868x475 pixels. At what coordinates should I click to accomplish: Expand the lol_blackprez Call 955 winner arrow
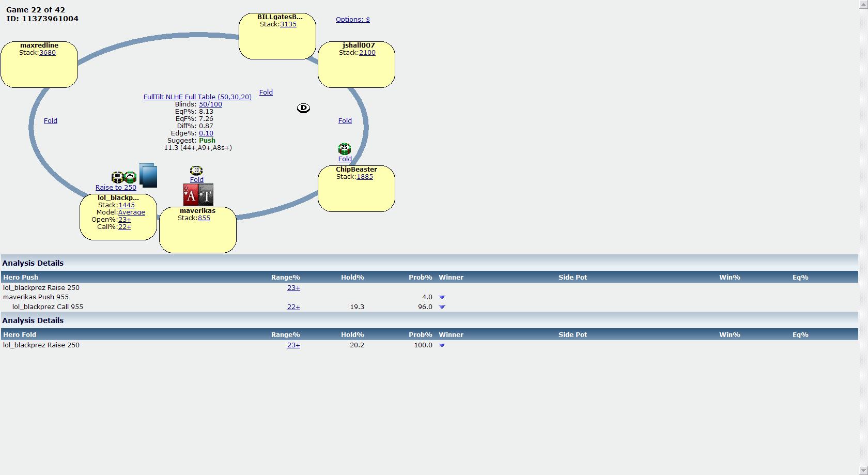pos(442,307)
